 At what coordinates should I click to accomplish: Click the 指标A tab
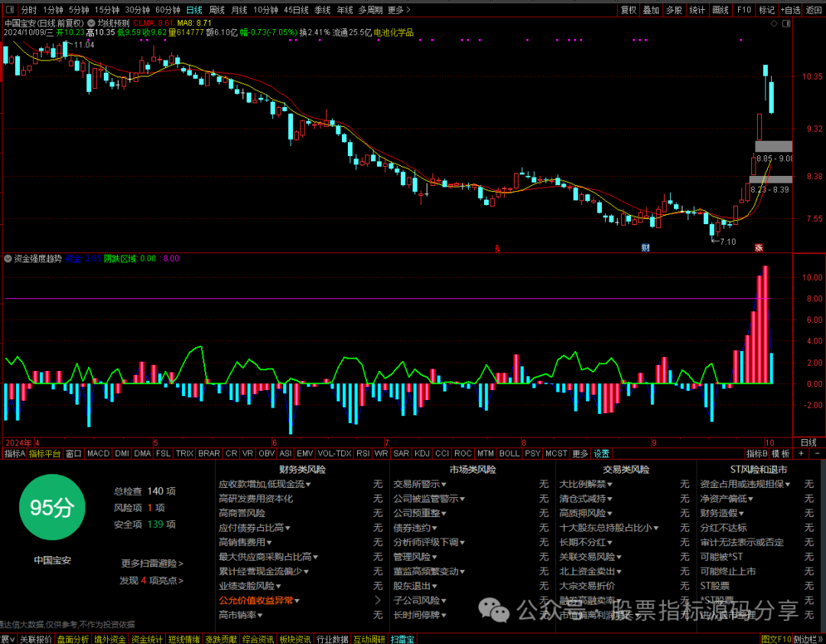[x=15, y=454]
